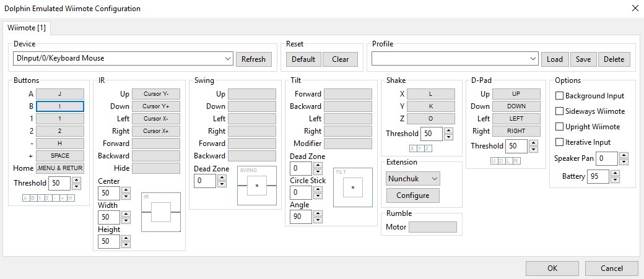Screen dimensions: 644x279
Task: Remap the D-Pad RIGHT binding
Action: point(516,131)
